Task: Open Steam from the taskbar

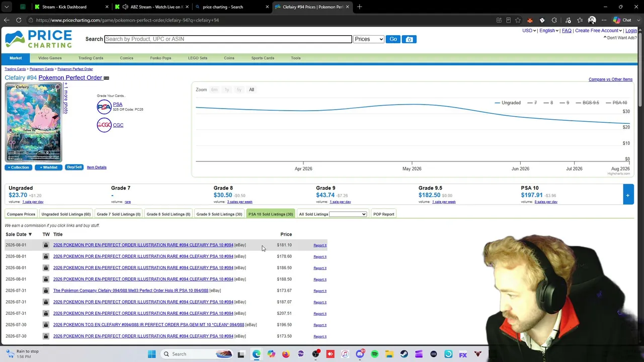Action: 404,354
